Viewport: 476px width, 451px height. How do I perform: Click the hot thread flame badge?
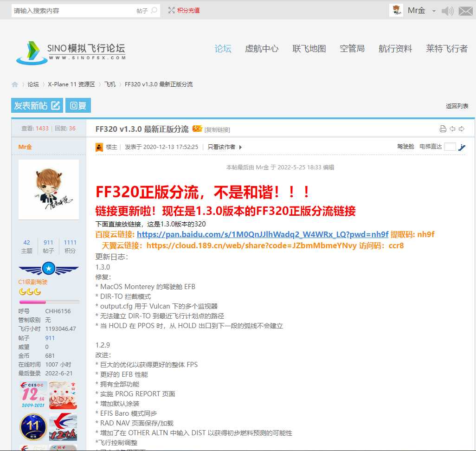point(197,129)
